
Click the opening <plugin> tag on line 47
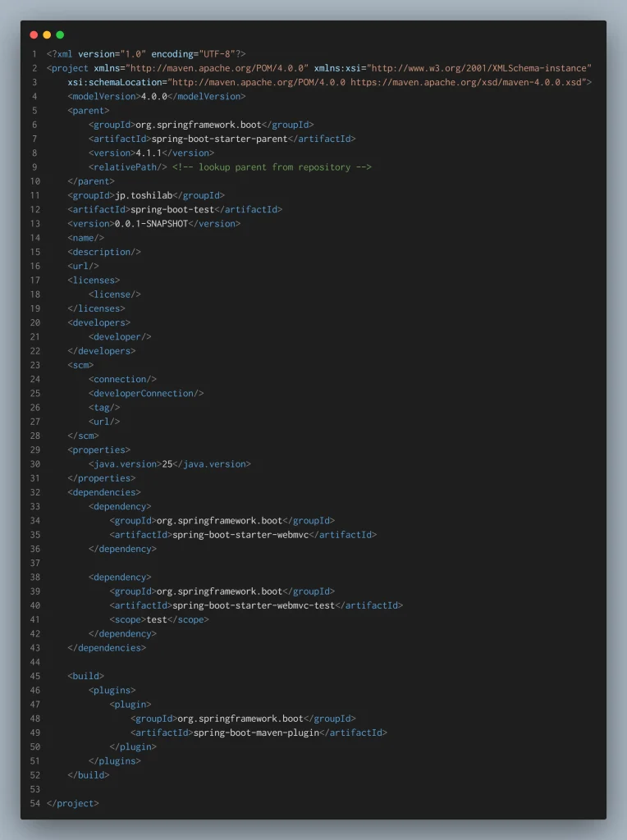pyautogui.click(x=130, y=705)
